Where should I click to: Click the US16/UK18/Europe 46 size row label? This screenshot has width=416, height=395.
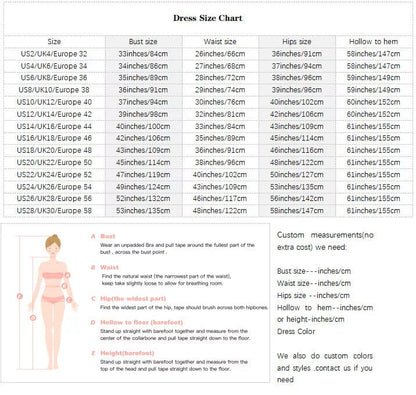(x=54, y=138)
